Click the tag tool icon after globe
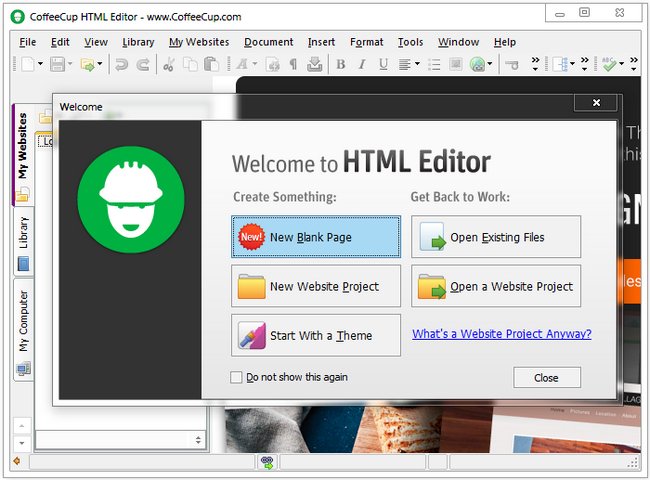 click(512, 65)
